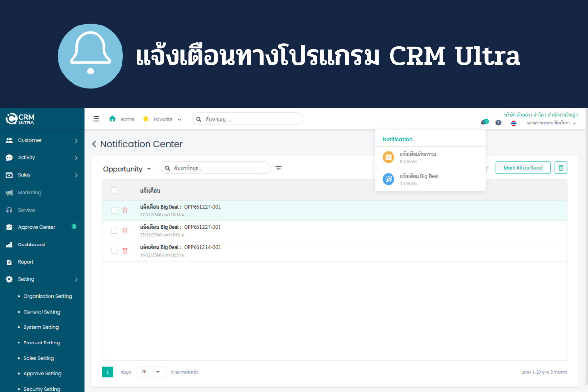The height and width of the screenshot is (392, 588).
Task: Expand the Customer menu chevron
Action: [x=76, y=141]
